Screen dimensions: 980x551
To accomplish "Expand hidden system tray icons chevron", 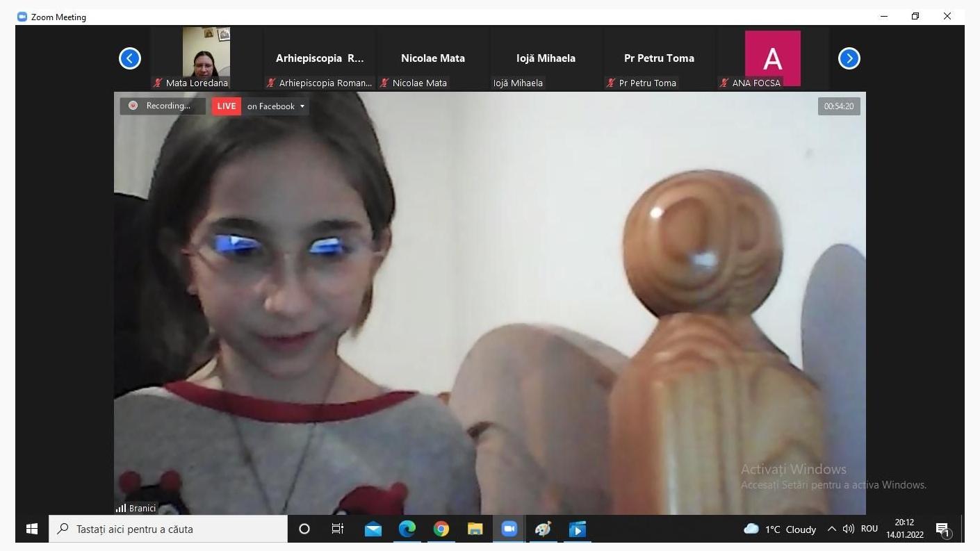I will (831, 529).
